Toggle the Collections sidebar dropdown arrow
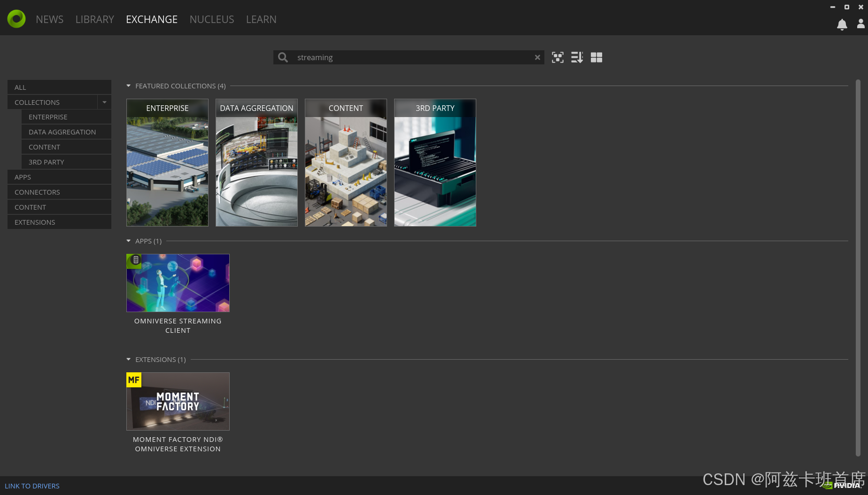This screenshot has width=868, height=495. [x=104, y=102]
